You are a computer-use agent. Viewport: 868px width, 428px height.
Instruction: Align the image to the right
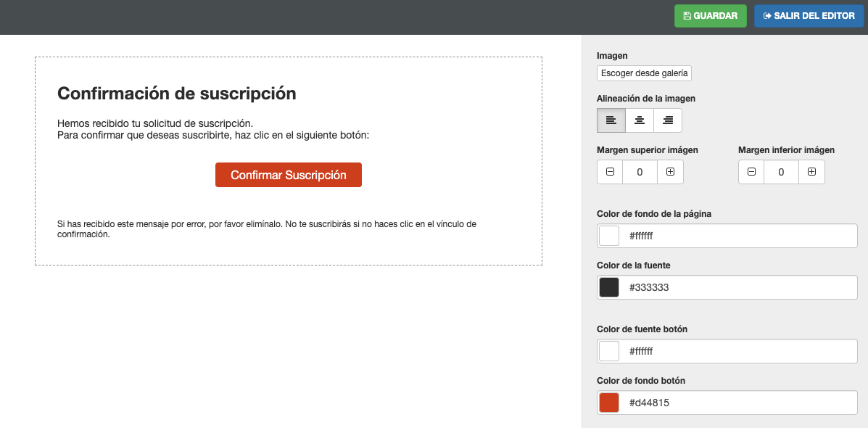coord(667,120)
